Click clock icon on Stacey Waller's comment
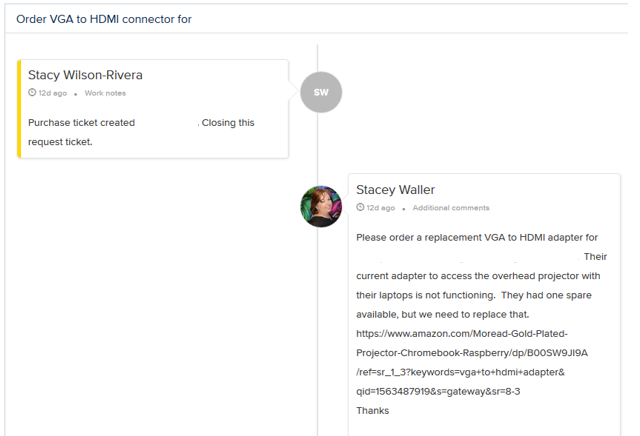This screenshot has width=640, height=436. (361, 208)
